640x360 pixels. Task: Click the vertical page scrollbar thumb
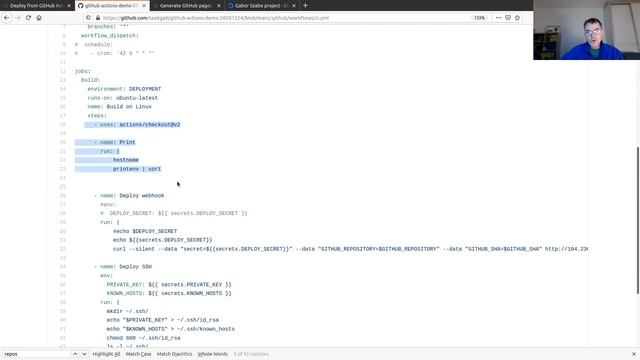tap(638, 220)
